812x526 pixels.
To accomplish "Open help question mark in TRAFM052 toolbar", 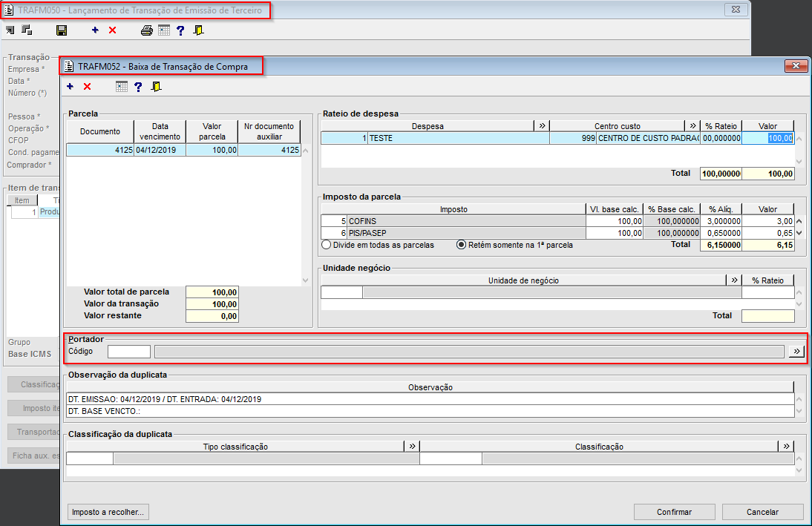I will 138,87.
